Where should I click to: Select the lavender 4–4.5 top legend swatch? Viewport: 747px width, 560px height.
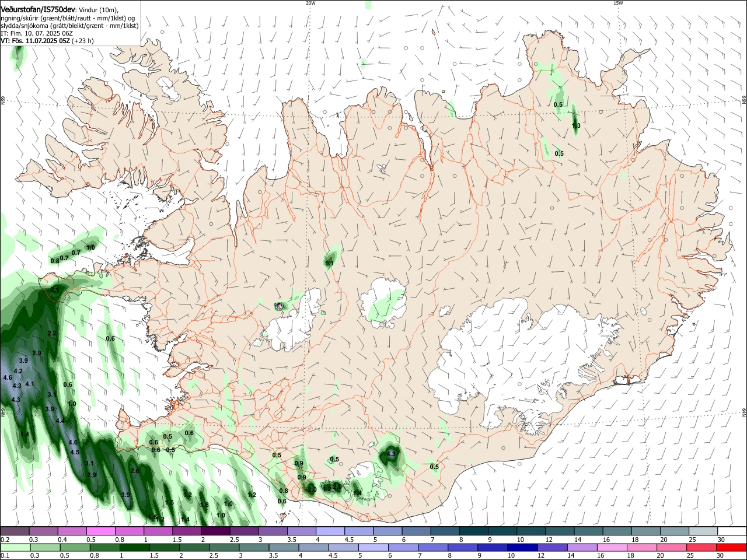(x=330, y=531)
